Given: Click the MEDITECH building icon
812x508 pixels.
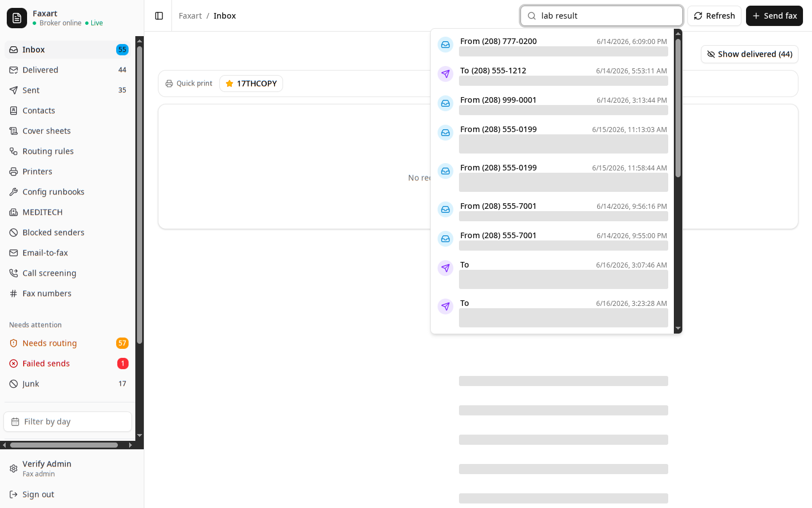Looking at the screenshot, I should (14, 212).
